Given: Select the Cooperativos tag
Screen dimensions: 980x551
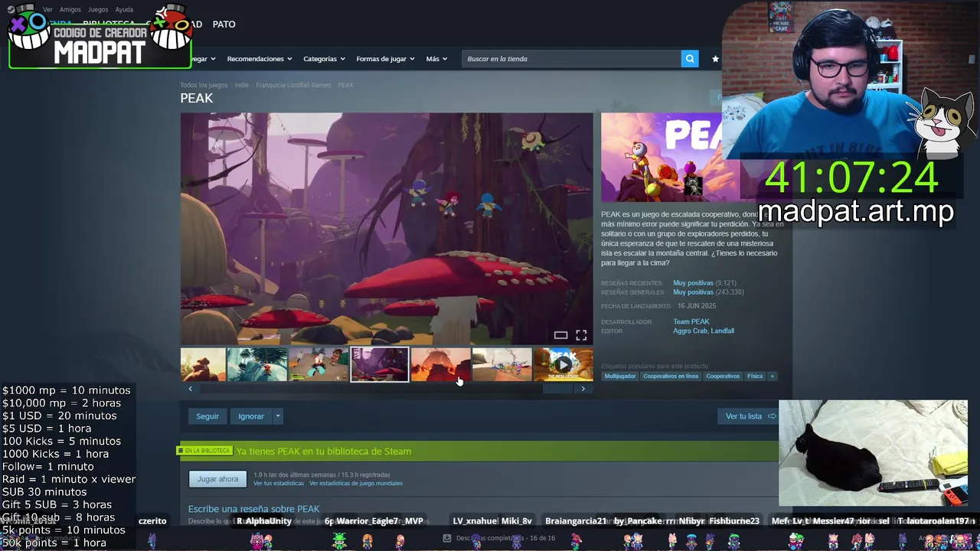Looking at the screenshot, I should [x=723, y=377].
